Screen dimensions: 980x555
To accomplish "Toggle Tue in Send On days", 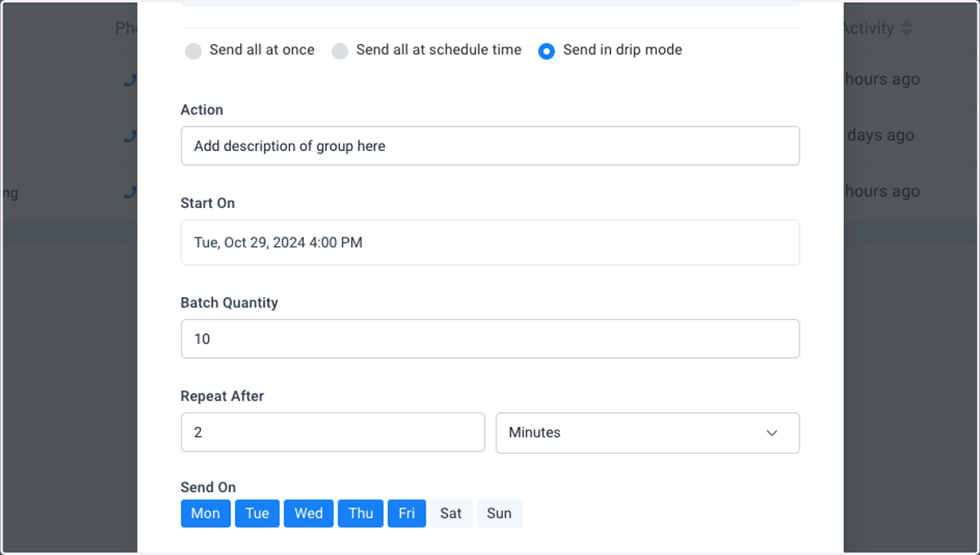I will click(x=257, y=513).
